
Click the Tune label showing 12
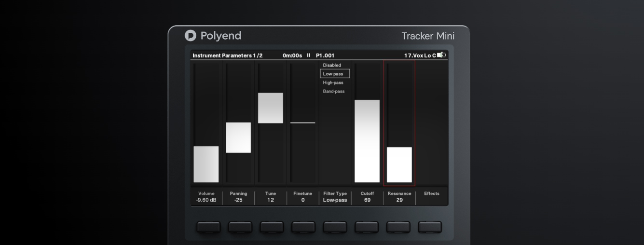tap(271, 197)
